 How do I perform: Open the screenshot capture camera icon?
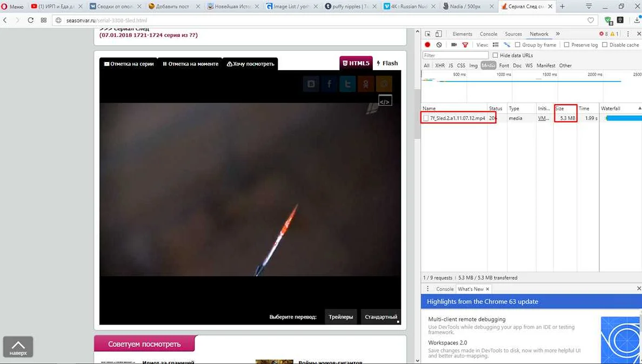(x=453, y=44)
